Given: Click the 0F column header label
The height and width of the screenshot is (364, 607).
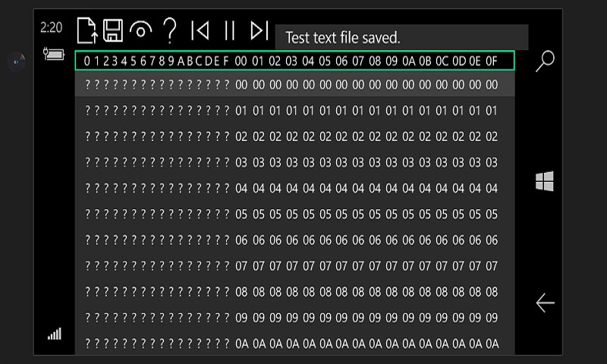Looking at the screenshot, I should 491,61.
